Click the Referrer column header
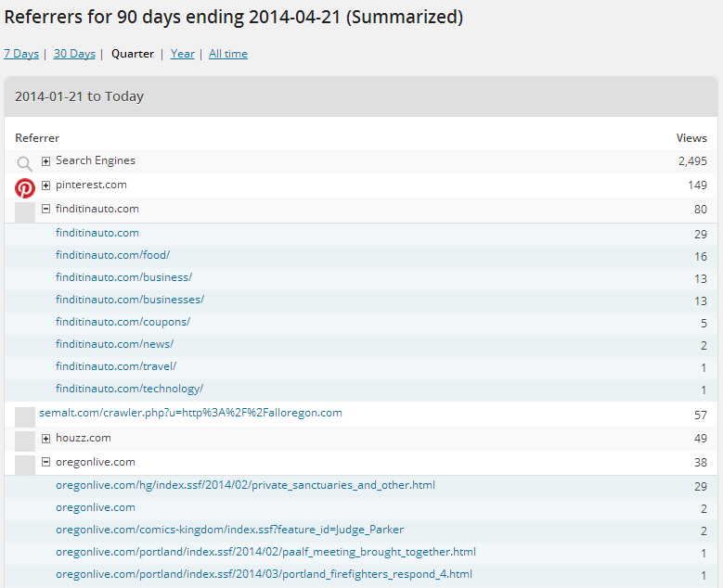723x588 pixels. point(37,138)
